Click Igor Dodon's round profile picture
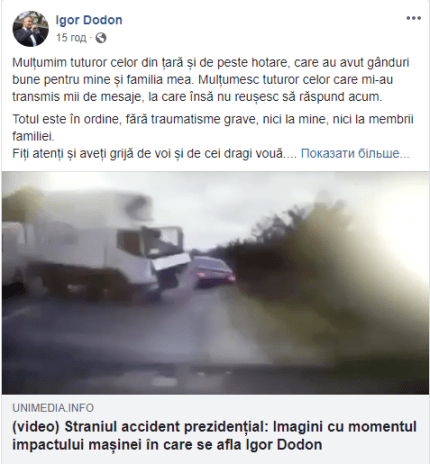 click(x=30, y=29)
